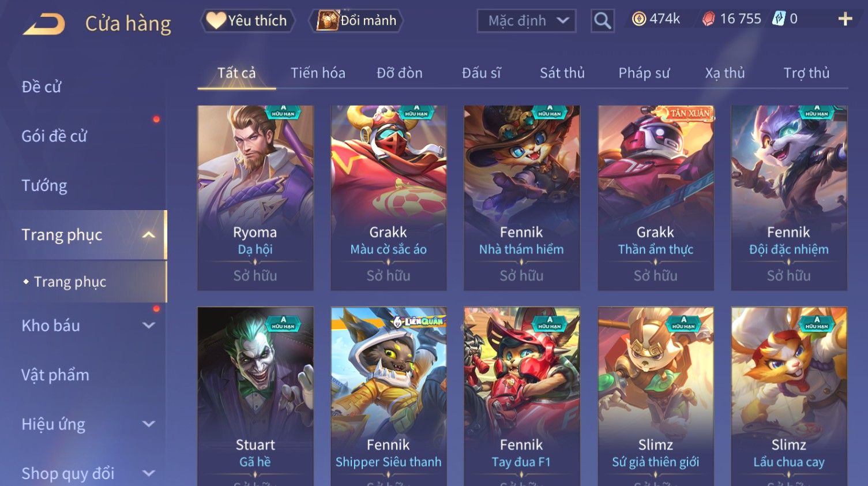Click the chest icon in Đổi mảnh
This screenshot has width=868, height=486.
pyautogui.click(x=328, y=20)
